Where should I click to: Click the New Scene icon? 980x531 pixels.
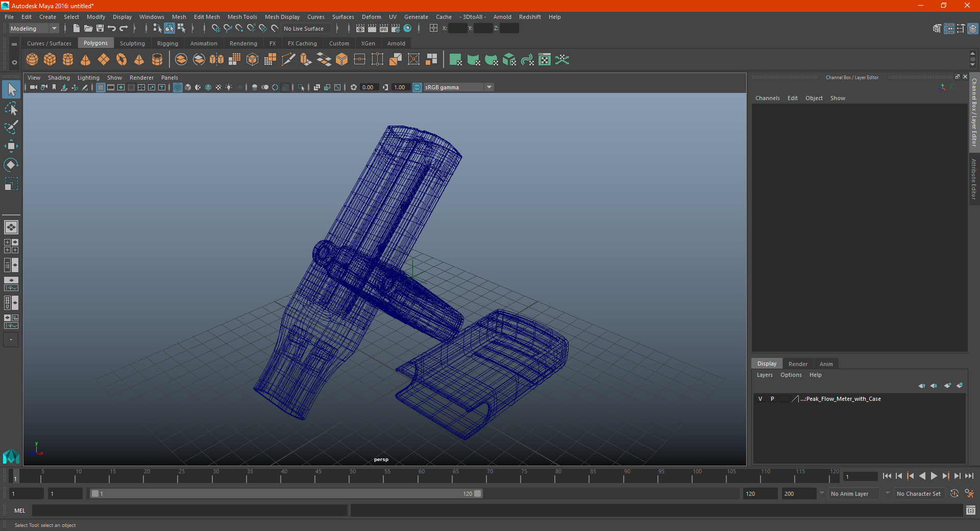coord(77,29)
